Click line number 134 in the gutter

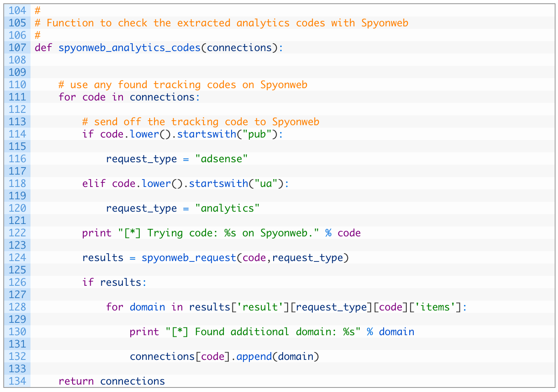(x=17, y=381)
